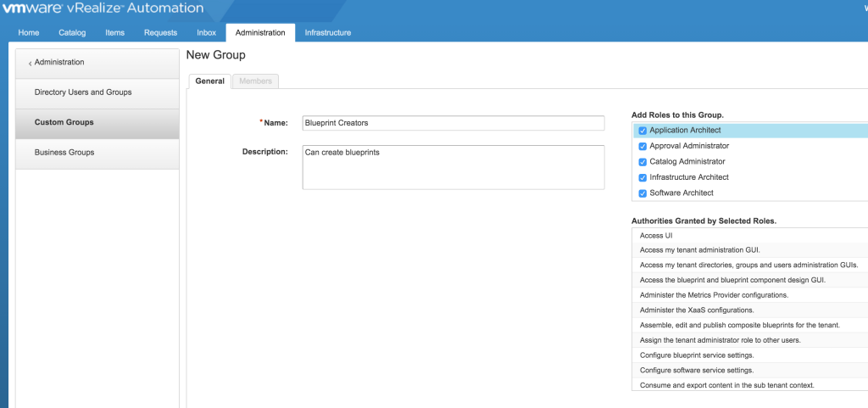Click the Name input field
The image size is (868, 408).
[453, 123]
